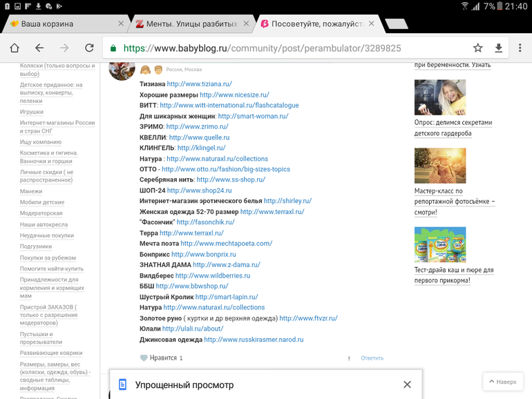Report the comment with the exclamation icon
Viewport: 532px width, 399px height.
(x=349, y=358)
